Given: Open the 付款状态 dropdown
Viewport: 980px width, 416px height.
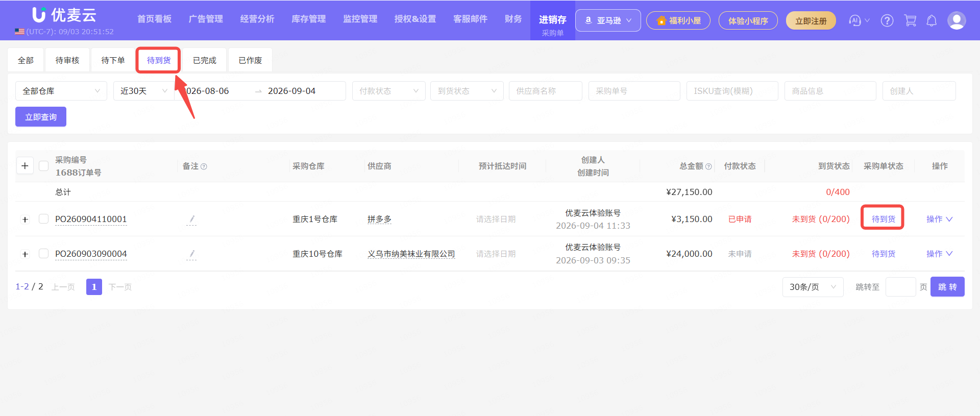Looking at the screenshot, I should coord(388,91).
